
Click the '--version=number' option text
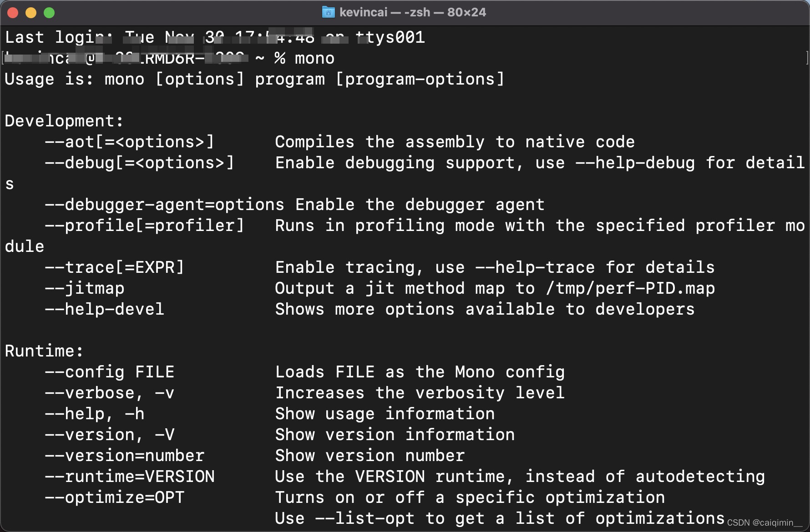tap(125, 456)
